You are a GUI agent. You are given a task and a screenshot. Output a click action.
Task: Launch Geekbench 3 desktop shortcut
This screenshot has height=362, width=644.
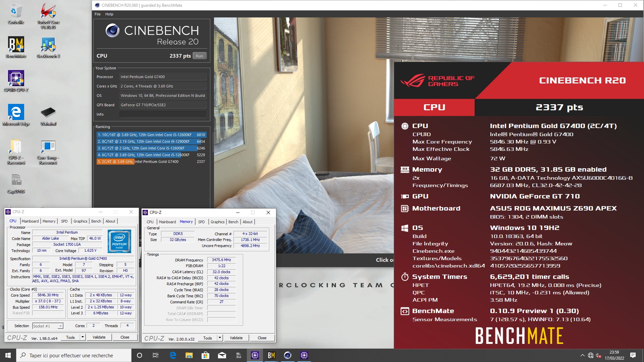(x=48, y=47)
